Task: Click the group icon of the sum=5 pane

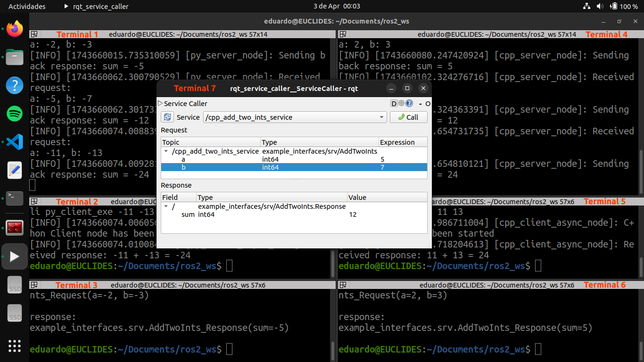Action: 343,285
